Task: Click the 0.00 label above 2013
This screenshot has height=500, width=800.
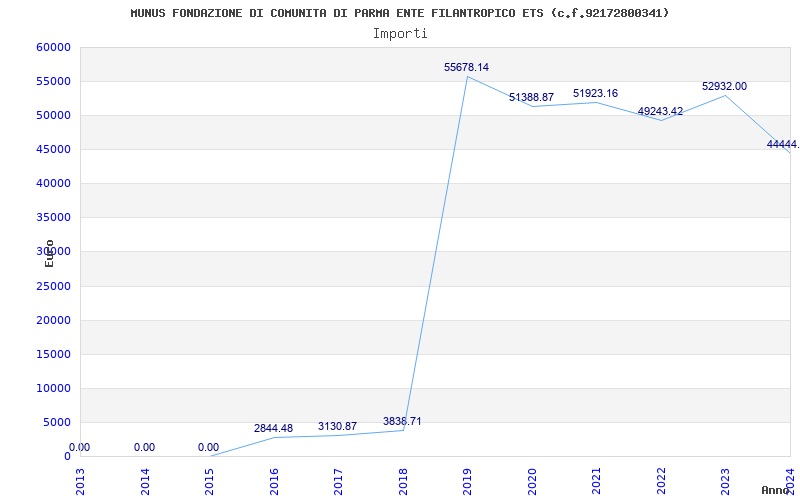Action: click(79, 447)
